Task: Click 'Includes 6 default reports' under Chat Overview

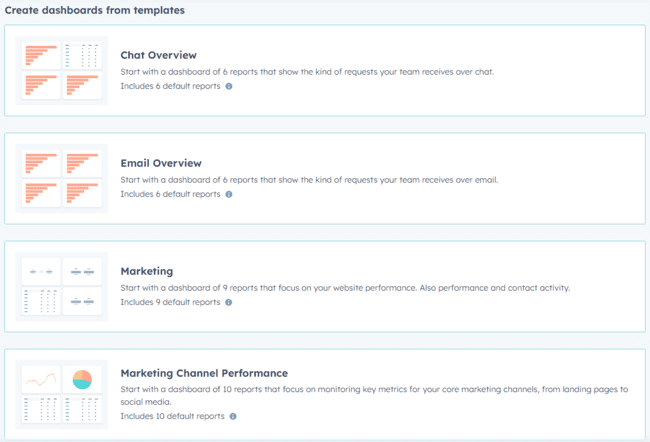Action: click(x=170, y=86)
